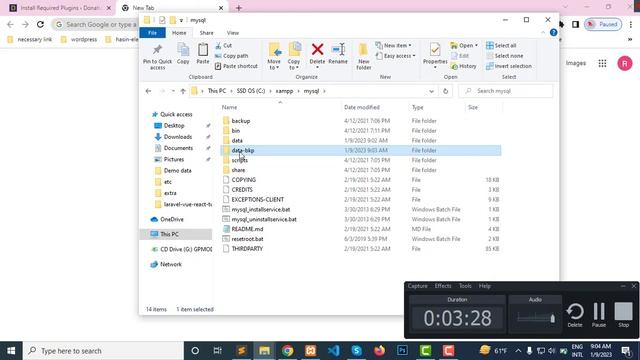The width and height of the screenshot is (640, 360).
Task: Switch to the View ribbon tab
Action: point(233,33)
